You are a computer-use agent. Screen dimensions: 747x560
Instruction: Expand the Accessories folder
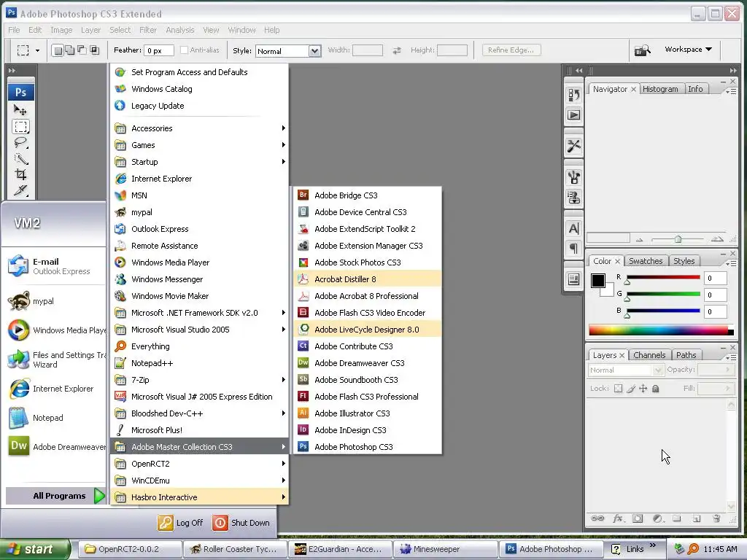coord(200,128)
